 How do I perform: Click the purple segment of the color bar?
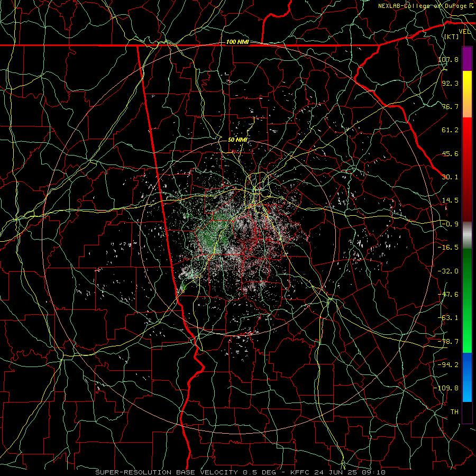point(467,59)
